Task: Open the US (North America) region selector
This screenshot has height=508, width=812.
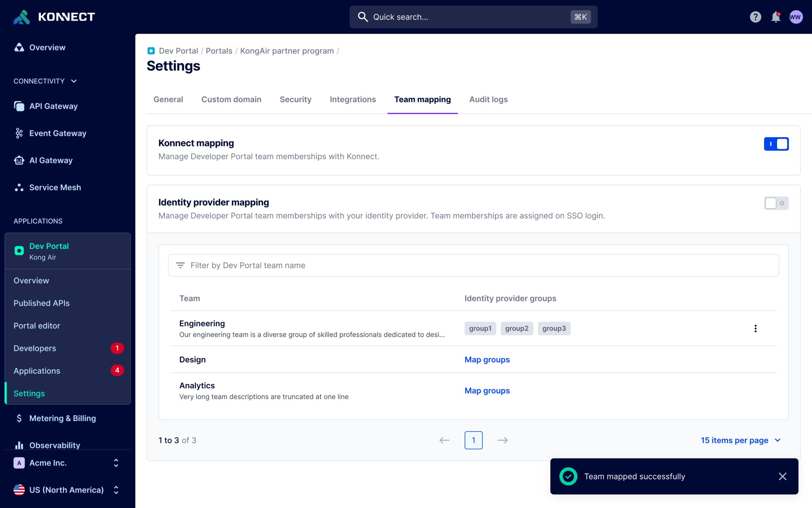Action: point(68,490)
